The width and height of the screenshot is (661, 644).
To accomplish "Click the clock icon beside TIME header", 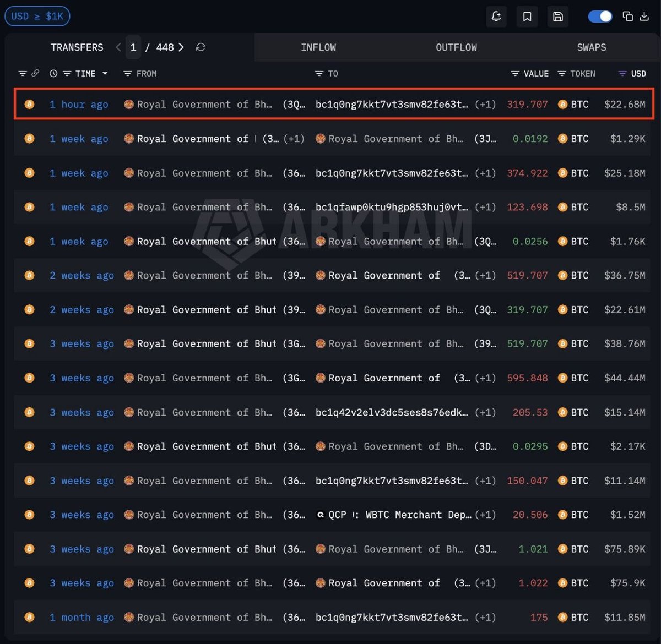I will pos(53,73).
